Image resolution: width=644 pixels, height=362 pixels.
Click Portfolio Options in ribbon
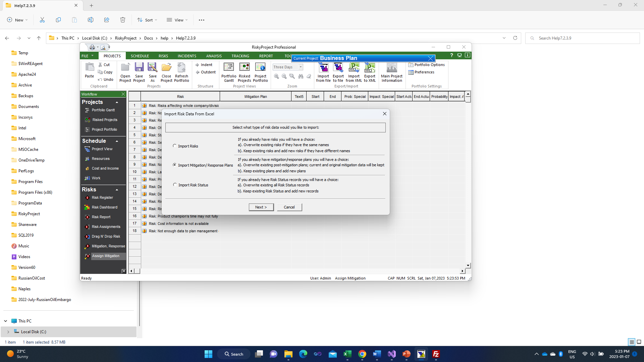427,65
